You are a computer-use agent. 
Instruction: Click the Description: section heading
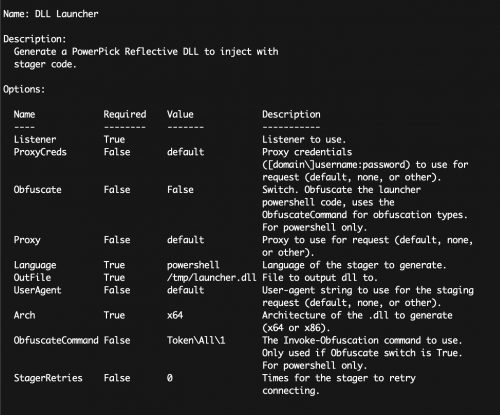[35, 39]
